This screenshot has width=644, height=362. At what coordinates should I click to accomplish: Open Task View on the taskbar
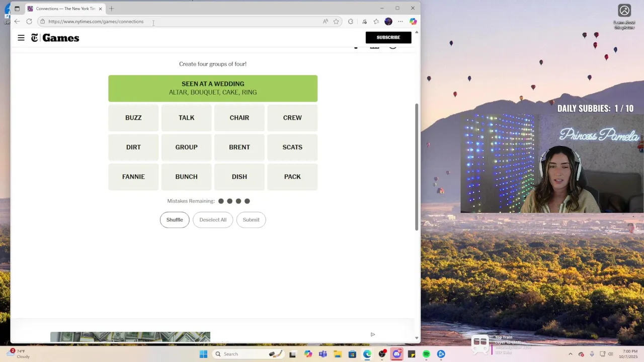tap(293, 354)
